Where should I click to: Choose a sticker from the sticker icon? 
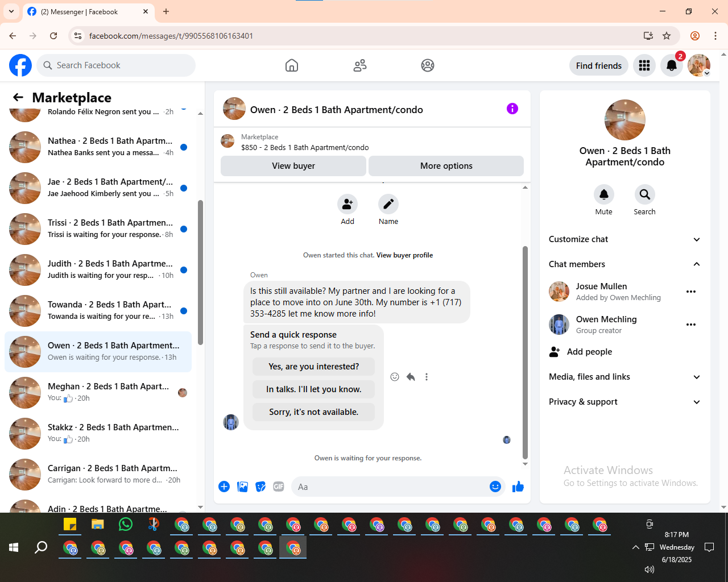point(260,487)
